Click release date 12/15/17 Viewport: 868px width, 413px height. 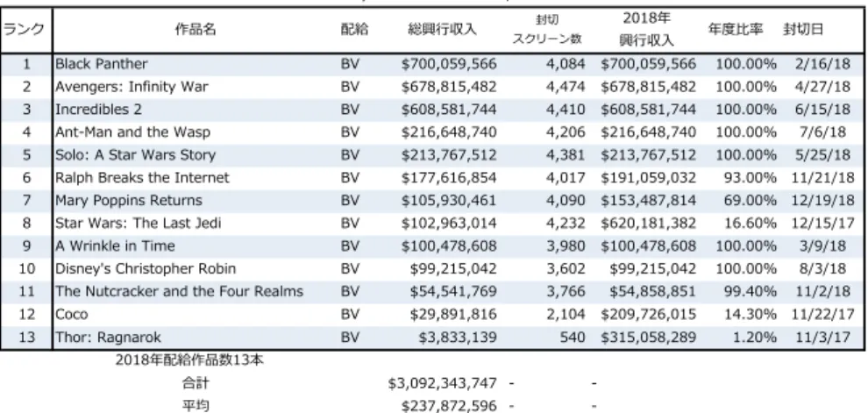click(822, 223)
